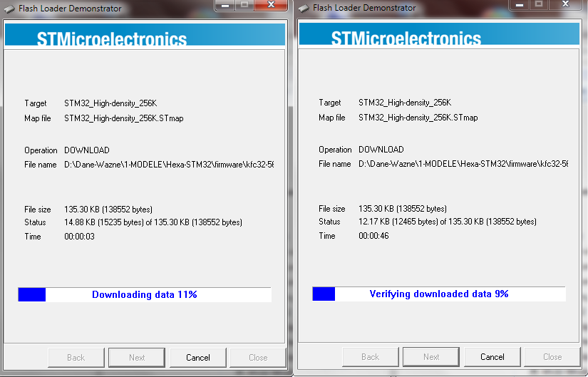The image size is (588, 377).
Task: Click the bottom Close button in the verifying window
Action: 552,357
